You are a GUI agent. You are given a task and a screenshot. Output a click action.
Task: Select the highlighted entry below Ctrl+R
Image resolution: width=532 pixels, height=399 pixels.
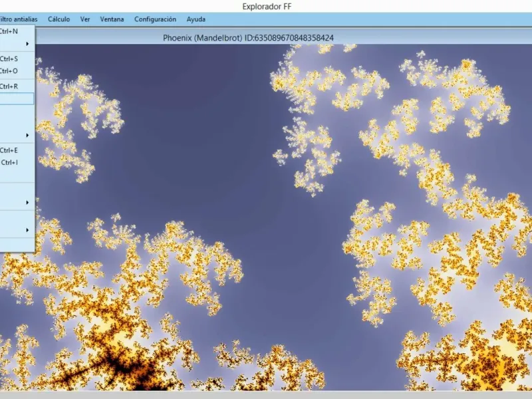(17, 98)
